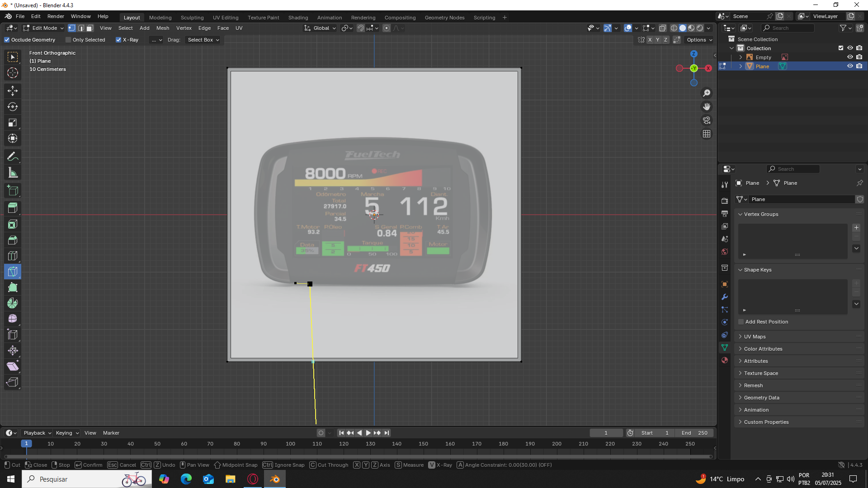Select the Rotate tool
Screen dimensions: 868x488
[13, 107]
